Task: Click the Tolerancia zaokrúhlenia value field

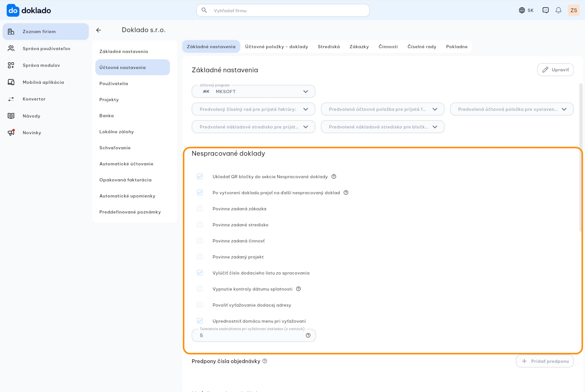Action: pyautogui.click(x=253, y=335)
